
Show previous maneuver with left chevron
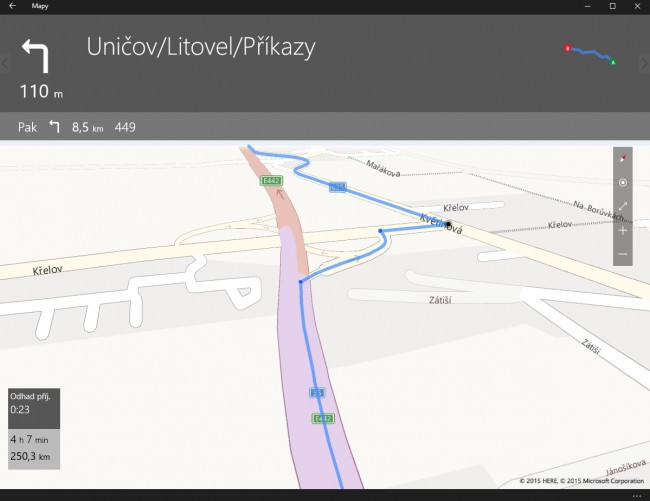tap(5, 64)
